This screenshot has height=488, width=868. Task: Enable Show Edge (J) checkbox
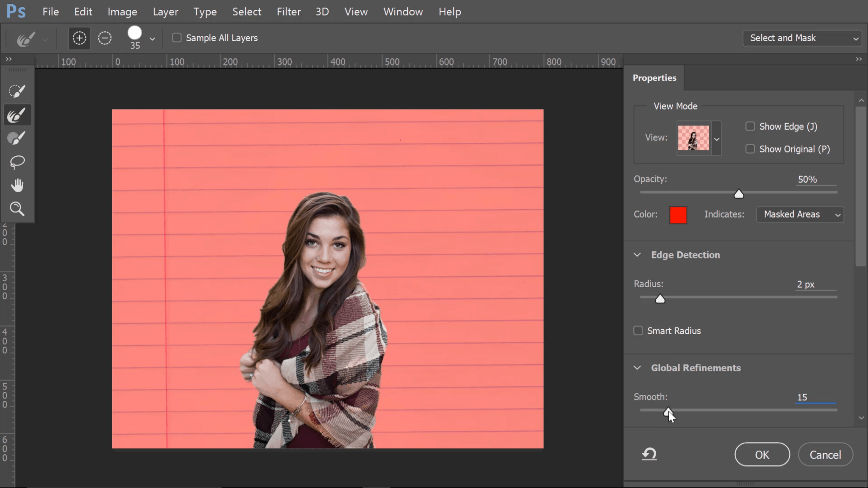750,126
